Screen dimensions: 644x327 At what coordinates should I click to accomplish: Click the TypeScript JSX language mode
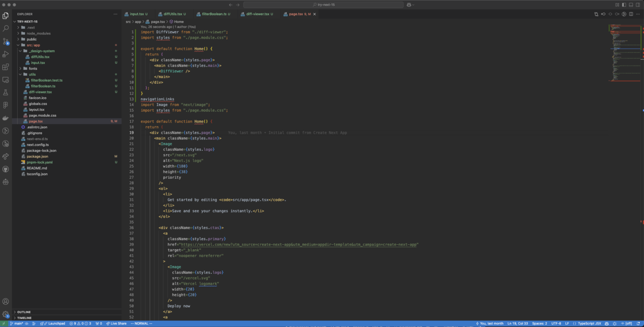click(x=589, y=323)
